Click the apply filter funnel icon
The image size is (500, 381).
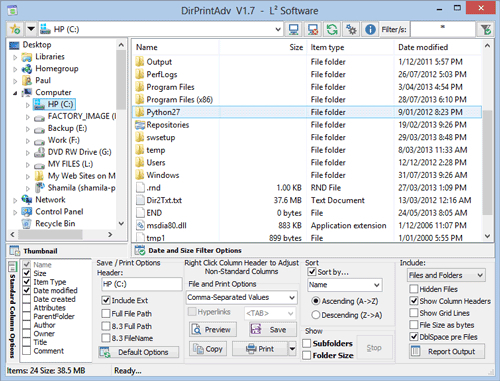tap(486, 30)
